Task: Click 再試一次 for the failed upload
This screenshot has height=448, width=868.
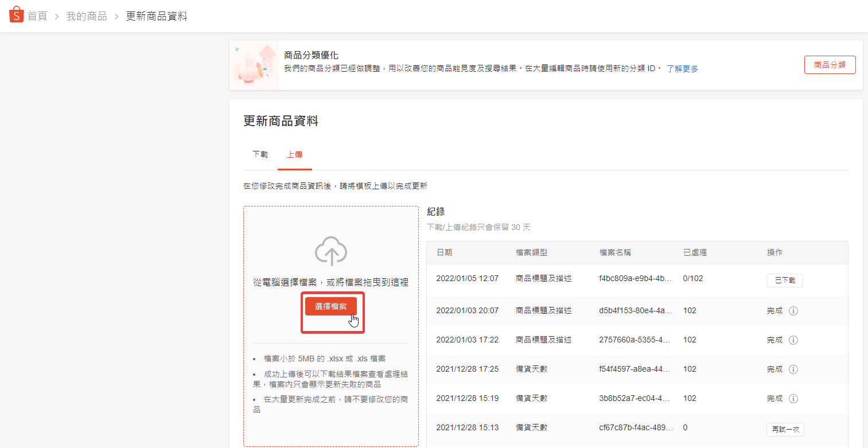Action: 785,429
